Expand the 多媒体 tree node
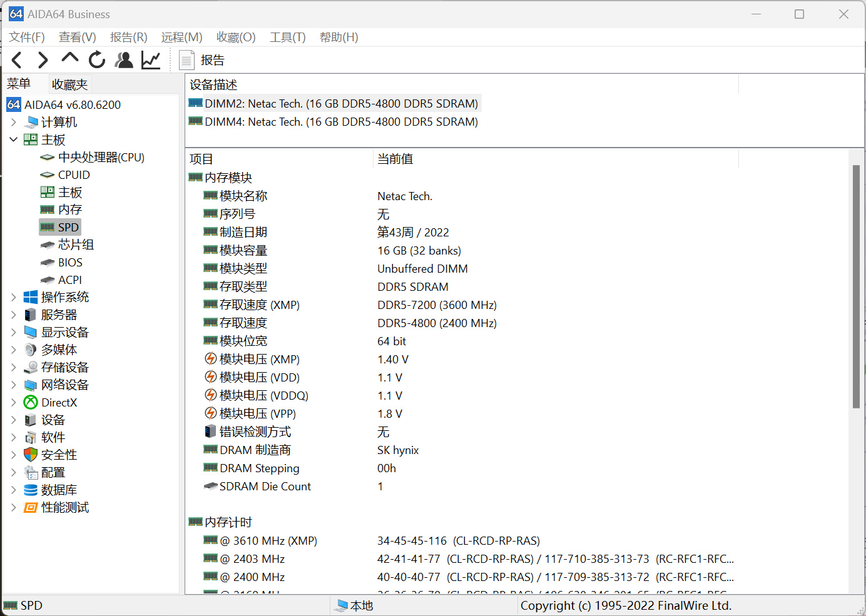Image resolution: width=866 pixels, height=616 pixels. click(x=13, y=350)
